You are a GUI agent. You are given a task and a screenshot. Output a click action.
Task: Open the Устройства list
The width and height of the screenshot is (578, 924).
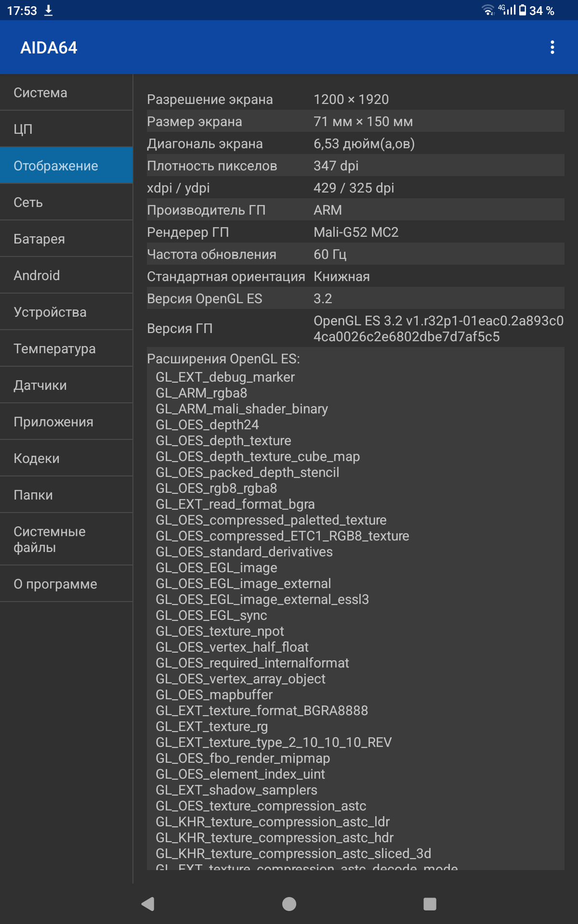(66, 312)
